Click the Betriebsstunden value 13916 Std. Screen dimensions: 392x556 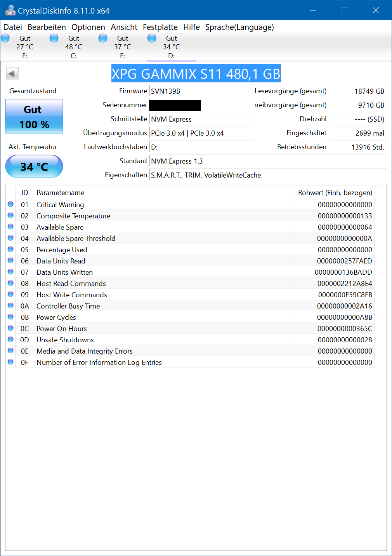357,147
